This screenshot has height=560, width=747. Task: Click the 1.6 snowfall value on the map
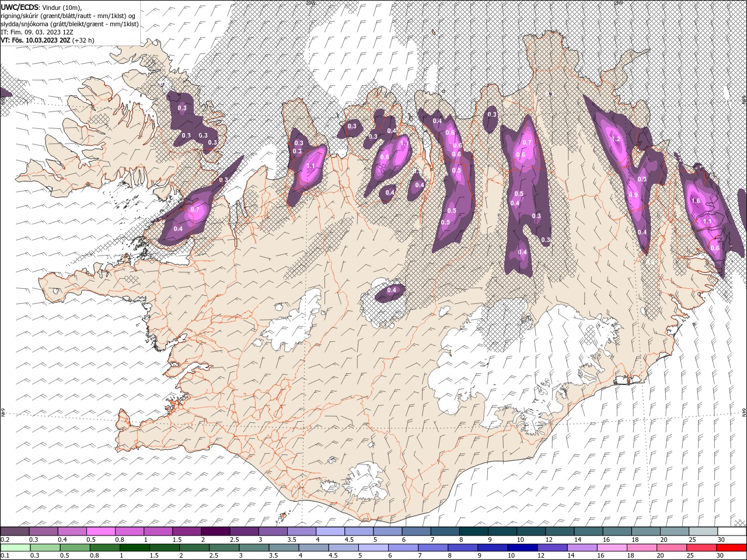[x=696, y=201]
